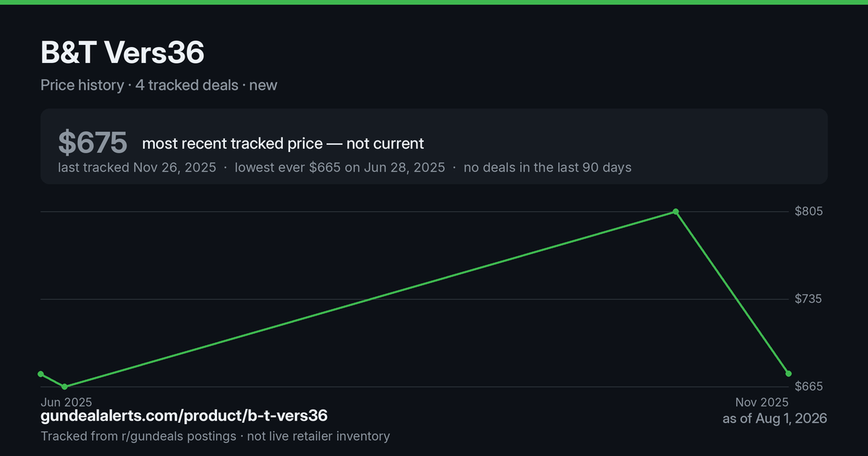Viewport: 868px width, 456px height.
Task: Open the gundealalerts.com/product/b-t-vers36 link
Action: (184, 415)
